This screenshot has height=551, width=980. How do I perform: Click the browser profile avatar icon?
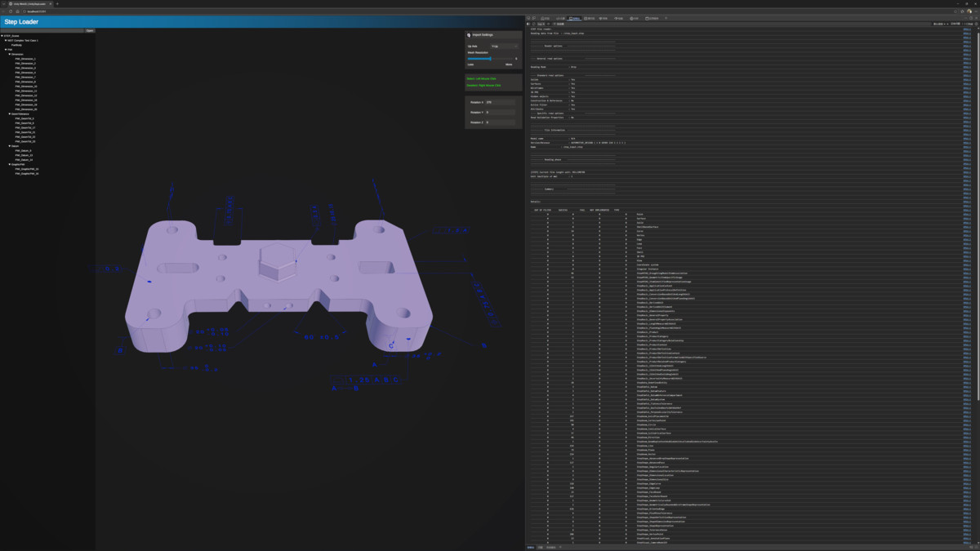point(969,11)
